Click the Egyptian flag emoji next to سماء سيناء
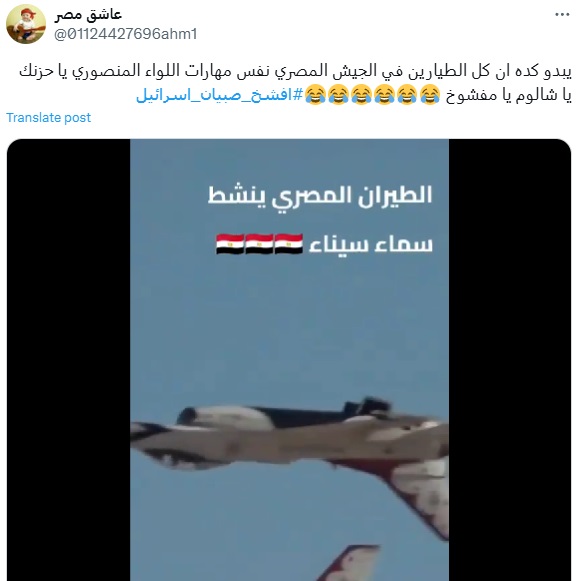The width and height of the screenshot is (588, 581). click(289, 244)
